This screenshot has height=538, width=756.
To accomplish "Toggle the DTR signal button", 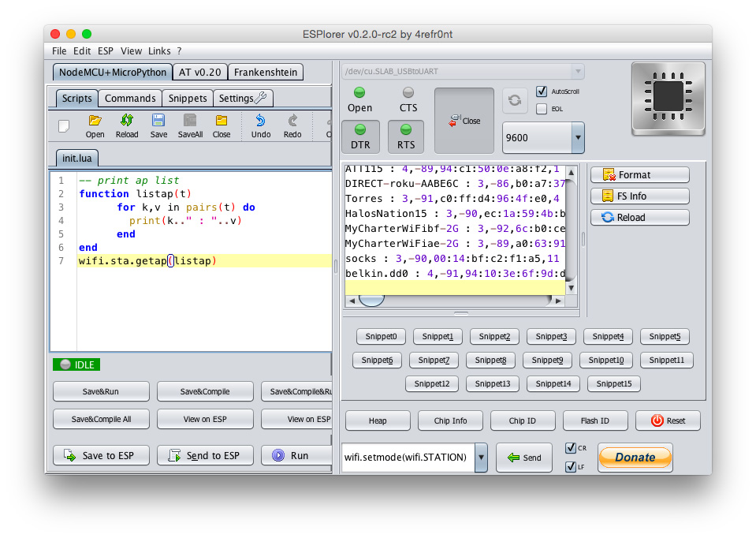I will click(360, 136).
